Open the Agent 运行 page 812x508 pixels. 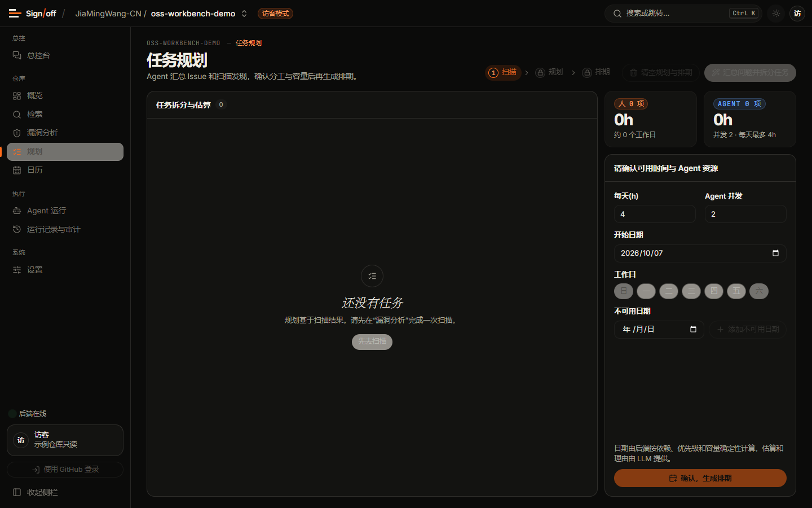(x=65, y=211)
